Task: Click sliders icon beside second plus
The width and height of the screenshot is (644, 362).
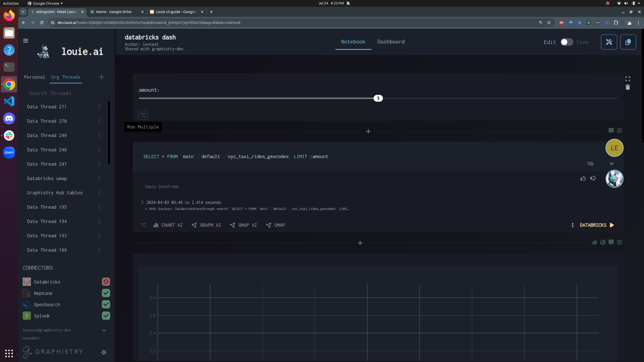Action: 619,242
